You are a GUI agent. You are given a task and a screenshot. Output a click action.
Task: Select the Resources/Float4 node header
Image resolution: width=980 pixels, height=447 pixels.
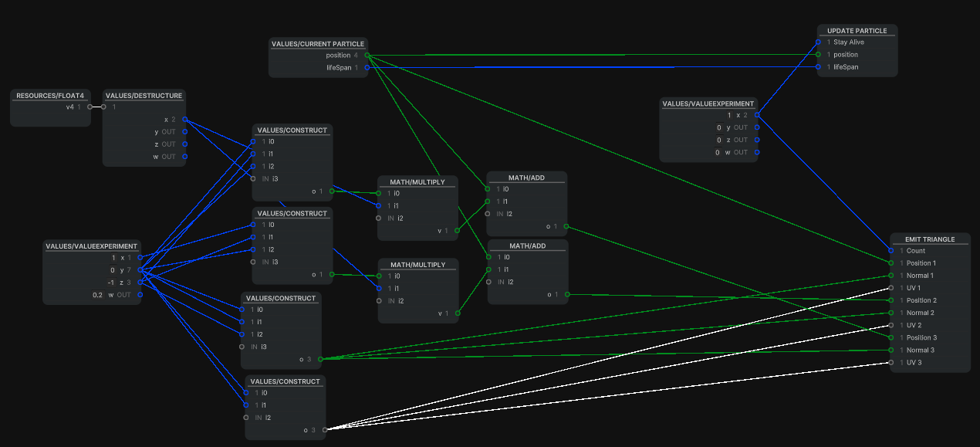pos(50,96)
